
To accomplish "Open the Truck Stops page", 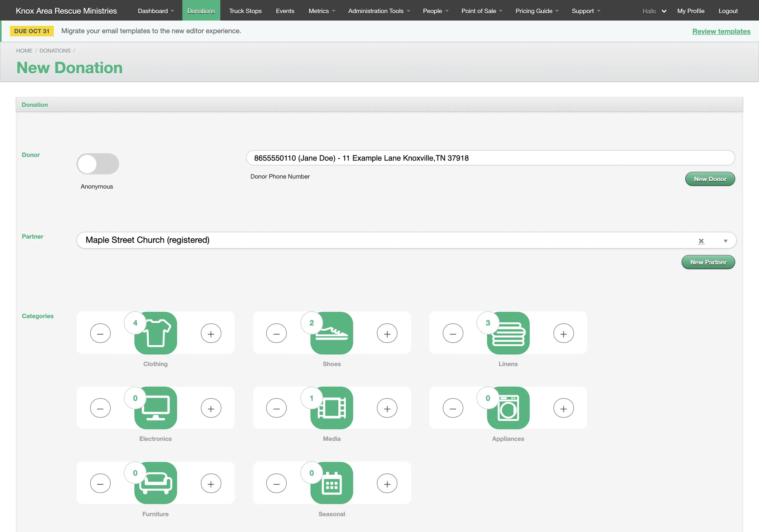I will pos(245,11).
